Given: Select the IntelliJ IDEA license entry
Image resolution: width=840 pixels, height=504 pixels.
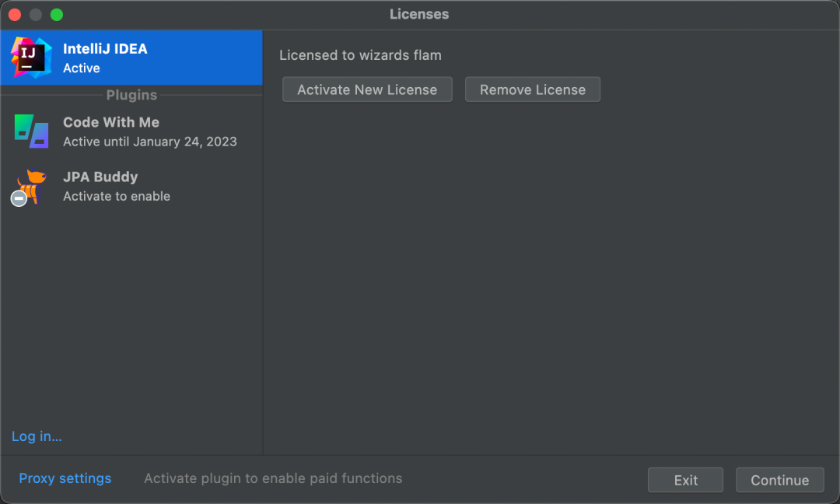Looking at the screenshot, I should point(131,58).
